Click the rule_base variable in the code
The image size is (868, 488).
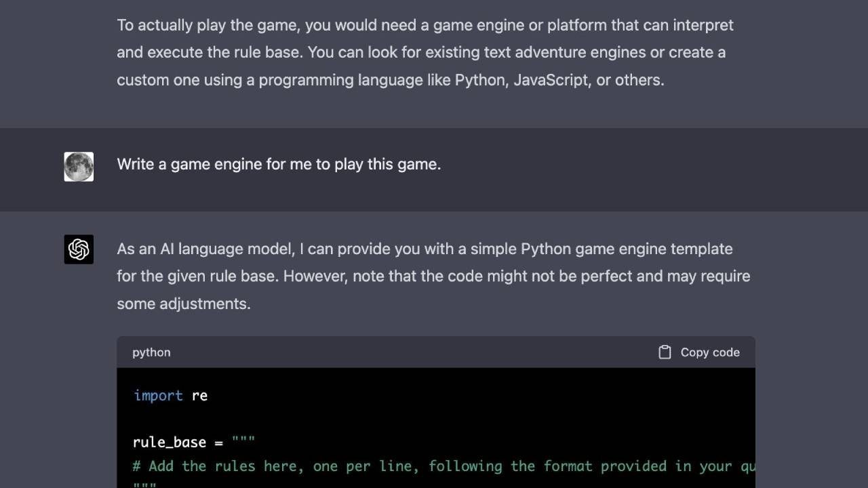168,442
